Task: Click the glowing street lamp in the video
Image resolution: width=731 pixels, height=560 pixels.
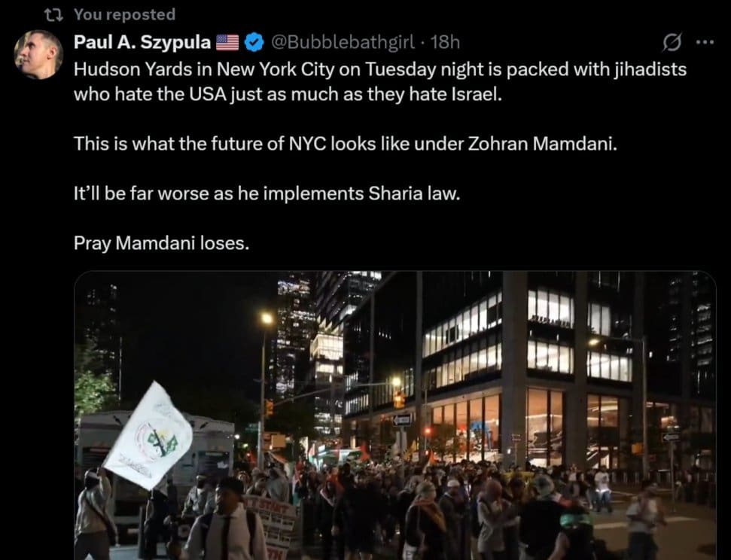Action: point(267,318)
